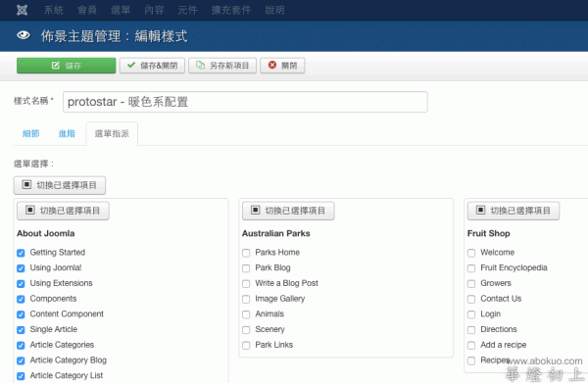Switch to the 進階 tab
This screenshot has width=588, height=383.
click(x=67, y=133)
